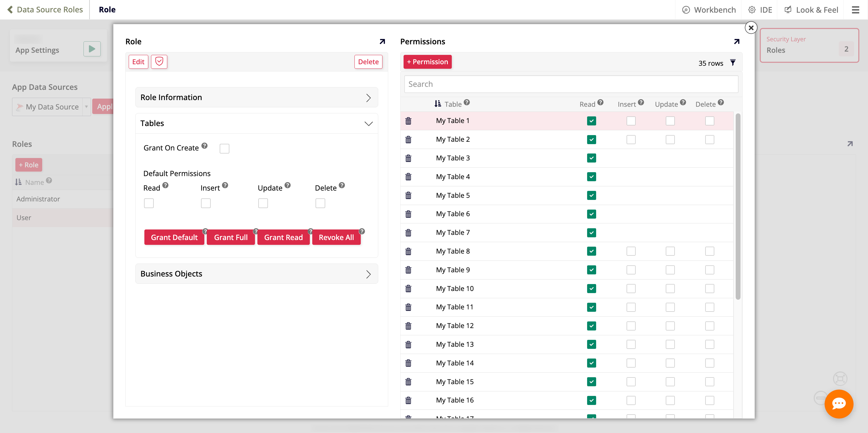Click help icon on Revoke All button
The height and width of the screenshot is (433, 868).
362,231
